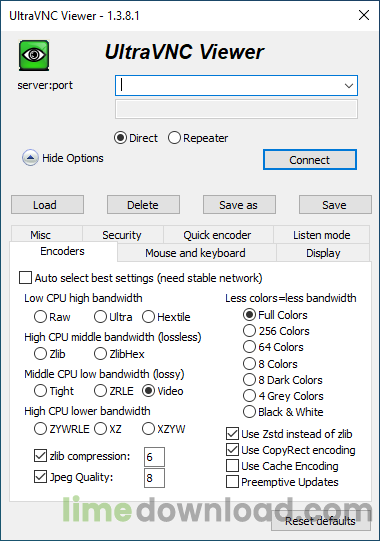The width and height of the screenshot is (380, 541).
Task: Click the Connect button
Action: tap(310, 160)
